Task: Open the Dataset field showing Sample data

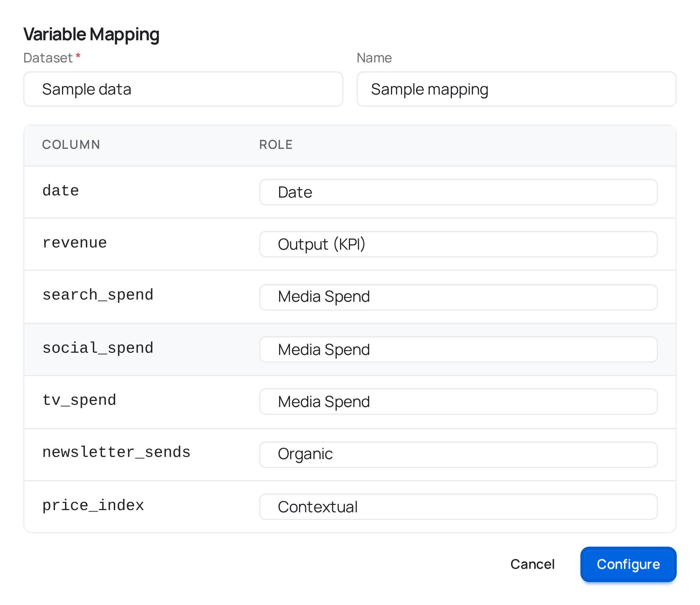Action: pos(183,89)
